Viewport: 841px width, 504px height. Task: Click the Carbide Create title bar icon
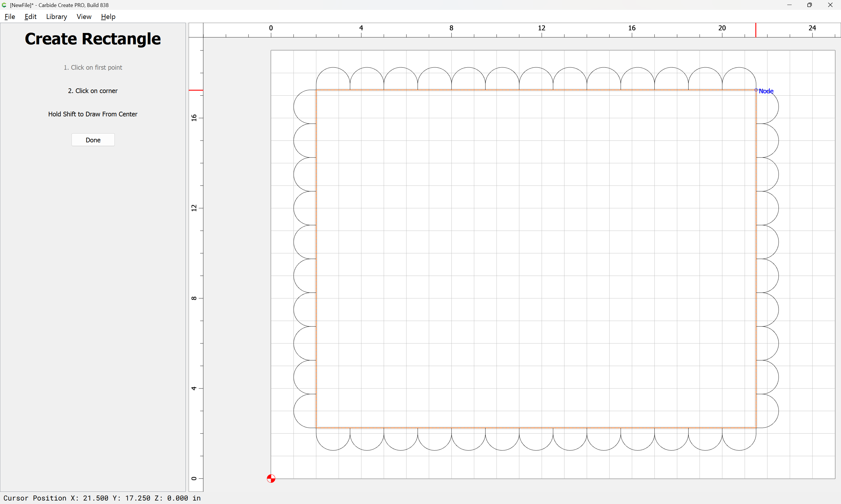coord(4,5)
